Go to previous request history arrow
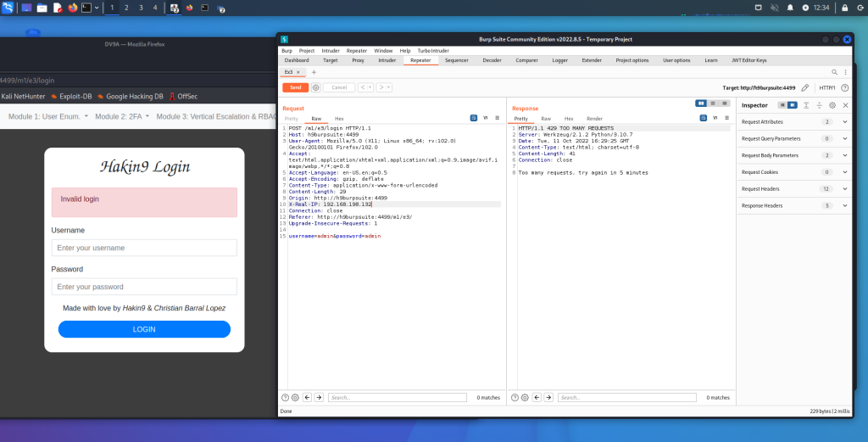The width and height of the screenshot is (868, 442). coord(363,87)
